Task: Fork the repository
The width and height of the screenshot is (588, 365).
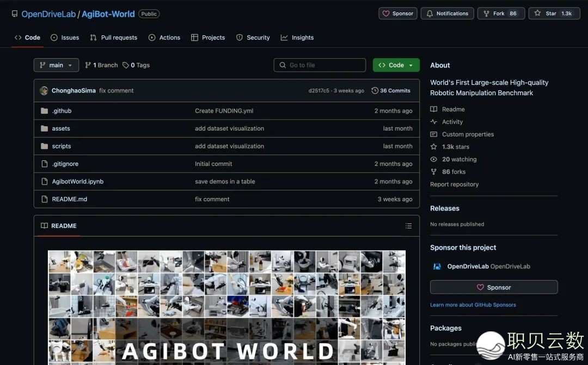Action: (x=501, y=14)
